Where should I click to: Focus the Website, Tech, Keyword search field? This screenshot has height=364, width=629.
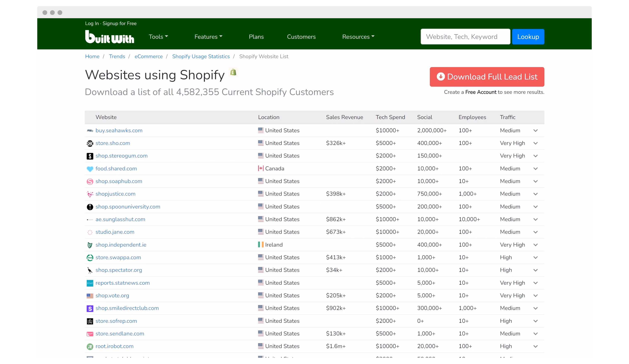pos(465,37)
